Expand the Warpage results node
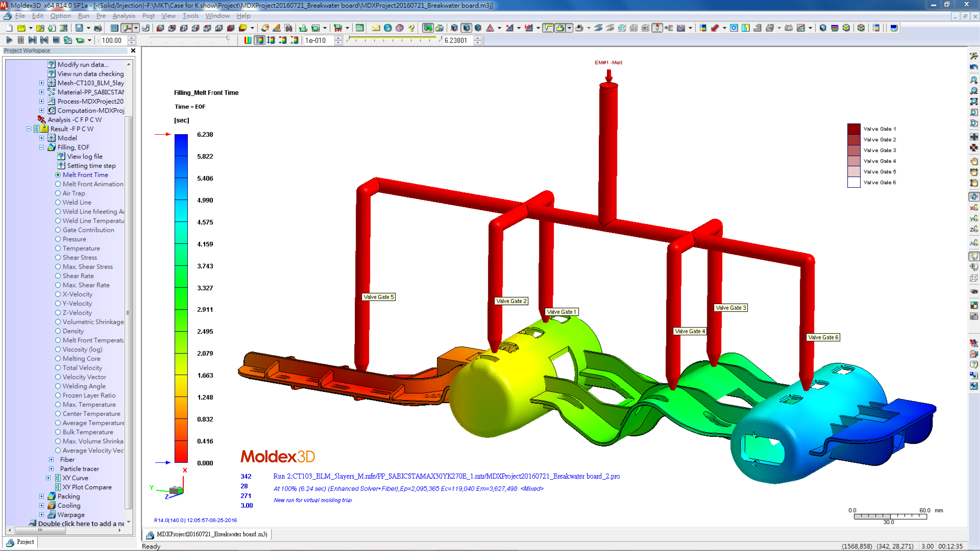The image size is (980, 551). pos(42,515)
